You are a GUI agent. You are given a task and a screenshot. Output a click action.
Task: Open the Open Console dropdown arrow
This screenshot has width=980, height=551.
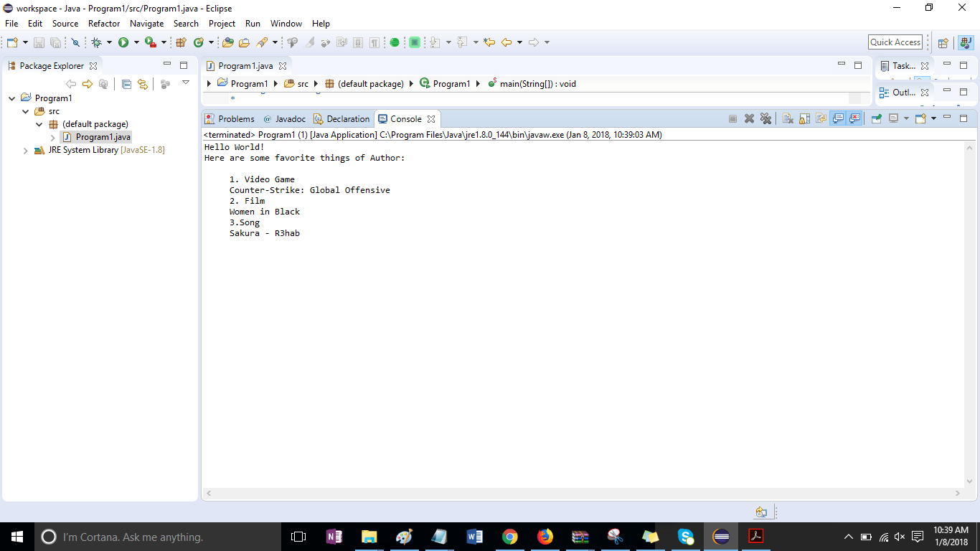(933, 118)
